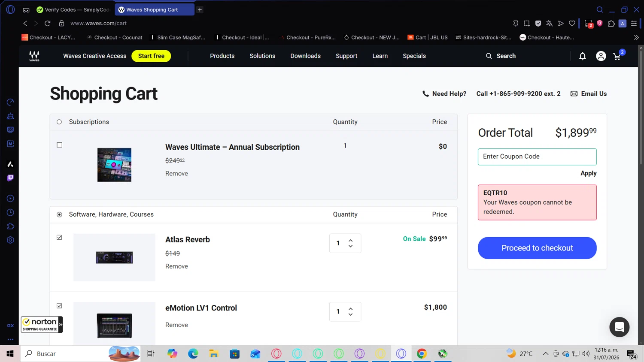Switch to the Verify Codes — SimplyCodes tab
Viewport: 644px width, 362px height.
(73, 9)
